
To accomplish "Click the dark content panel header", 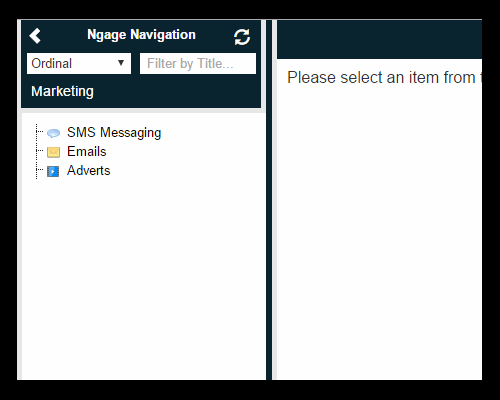I will point(379,39).
